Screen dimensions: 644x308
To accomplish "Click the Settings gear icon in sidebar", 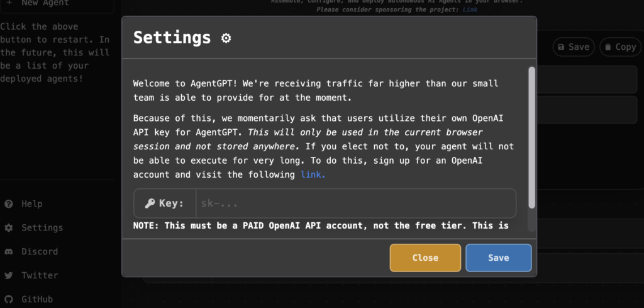I will 9,228.
